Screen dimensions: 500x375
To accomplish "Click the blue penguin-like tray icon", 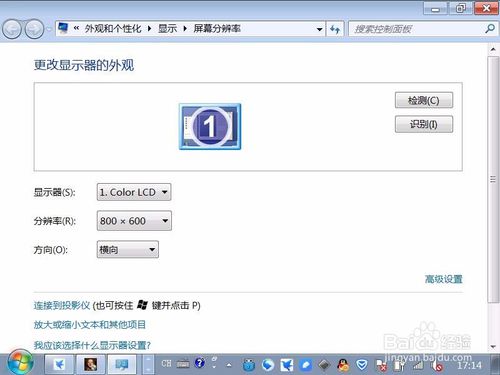I will coord(249,365).
